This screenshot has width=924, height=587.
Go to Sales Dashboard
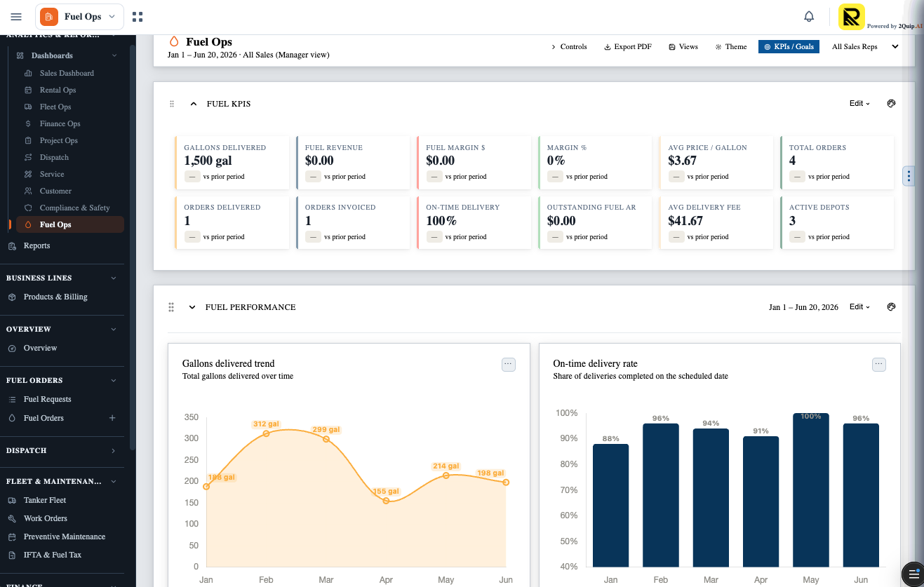(x=67, y=73)
